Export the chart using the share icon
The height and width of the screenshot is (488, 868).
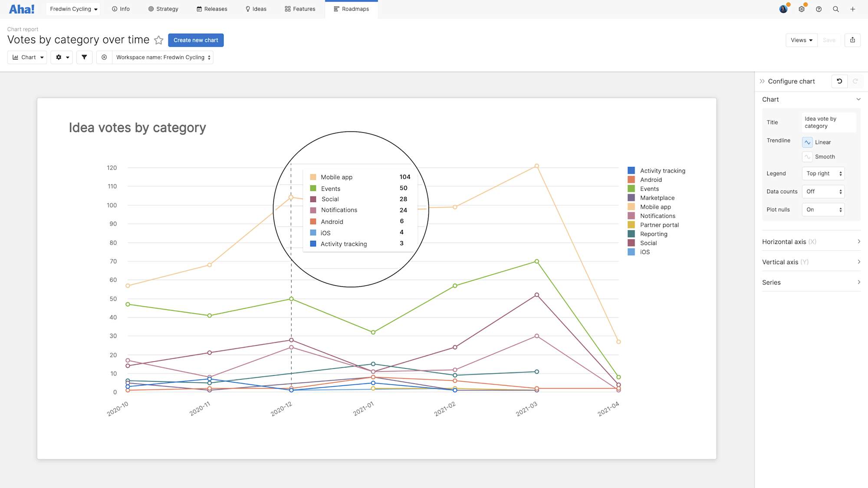click(x=852, y=40)
